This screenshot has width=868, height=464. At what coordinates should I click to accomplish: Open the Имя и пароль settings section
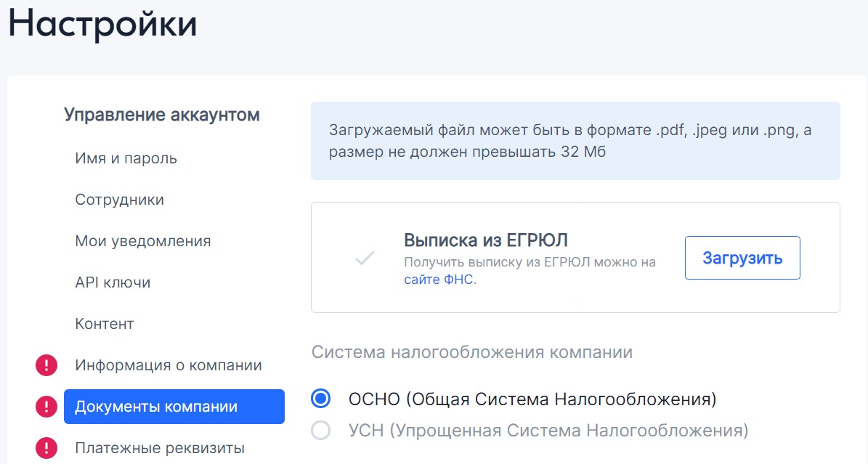tap(126, 158)
